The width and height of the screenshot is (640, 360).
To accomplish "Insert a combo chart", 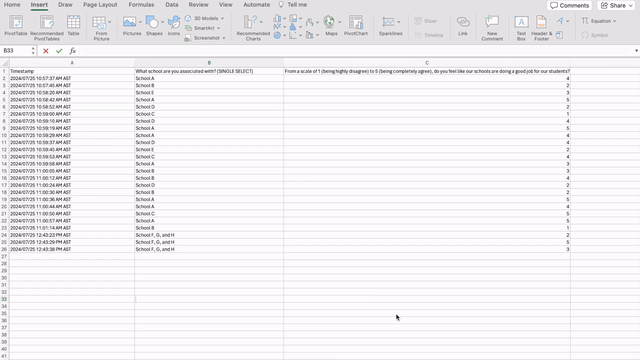I will pyautogui.click(x=310, y=35).
